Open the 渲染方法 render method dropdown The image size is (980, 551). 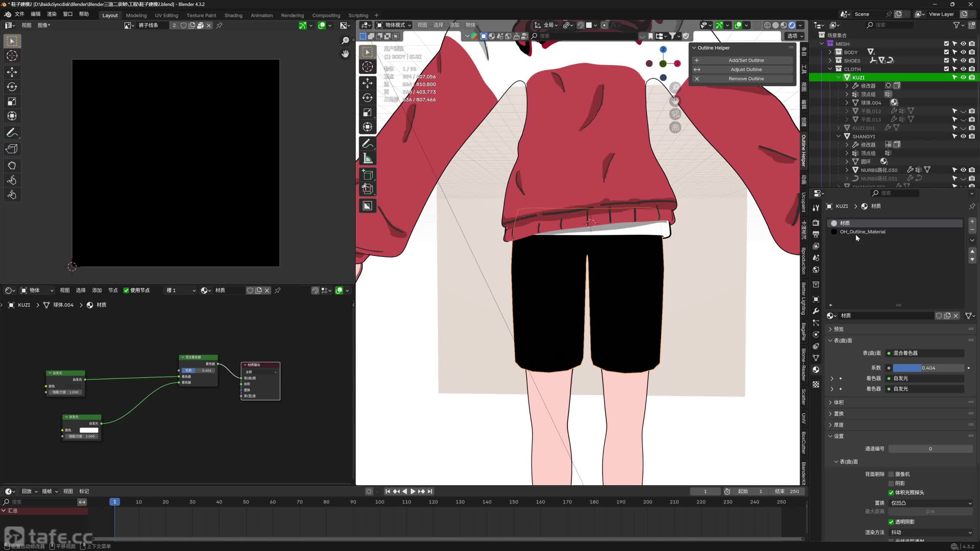click(930, 532)
